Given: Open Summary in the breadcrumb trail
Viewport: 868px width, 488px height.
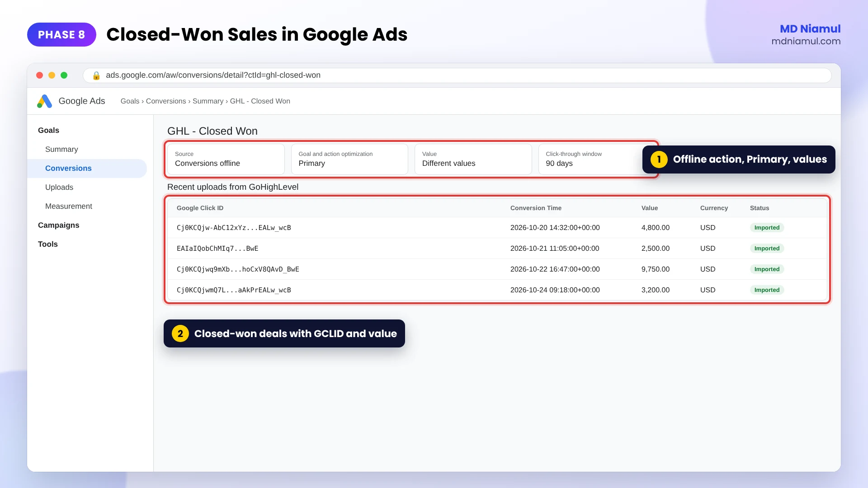Looking at the screenshot, I should (x=208, y=101).
